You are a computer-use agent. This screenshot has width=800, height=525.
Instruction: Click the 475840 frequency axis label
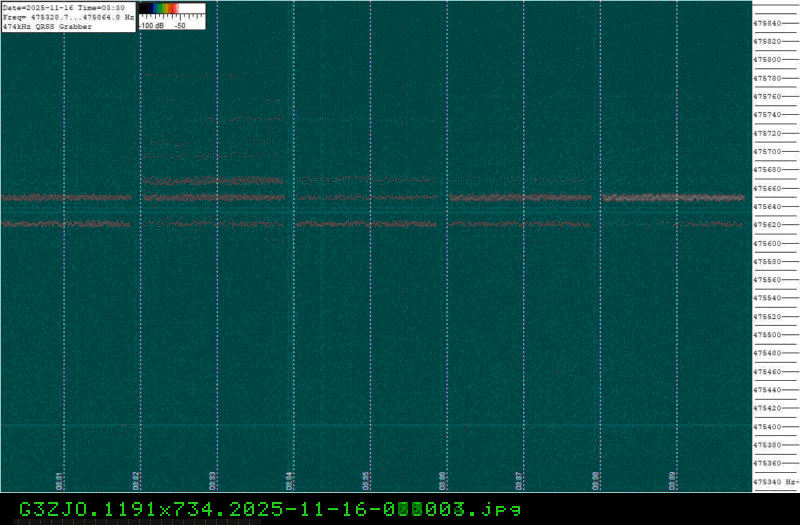click(x=768, y=23)
